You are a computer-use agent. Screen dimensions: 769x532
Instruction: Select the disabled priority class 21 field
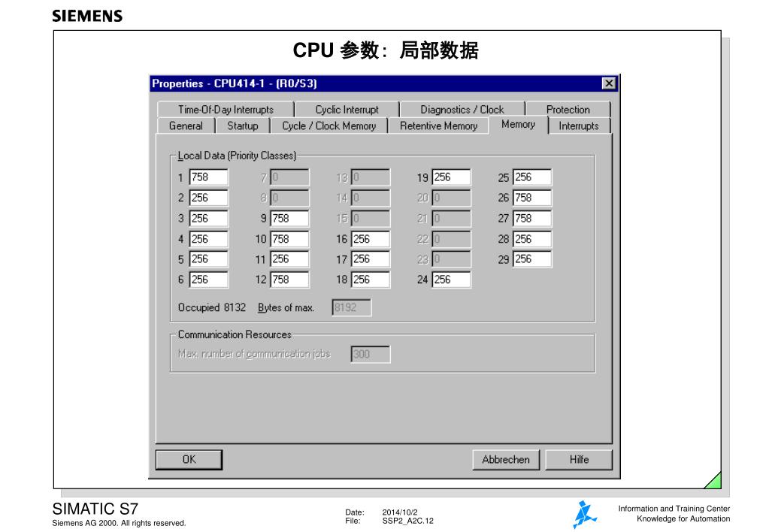click(x=451, y=218)
